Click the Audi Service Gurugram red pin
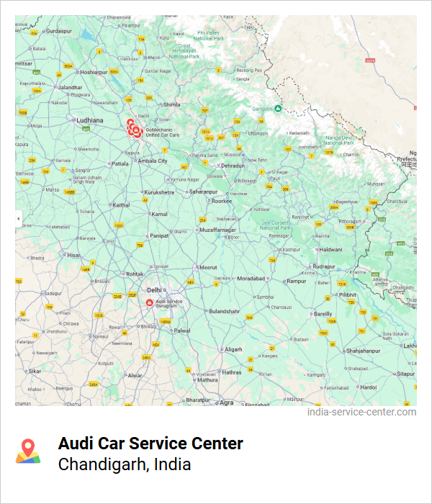This screenshot has width=432, height=504. [x=149, y=302]
